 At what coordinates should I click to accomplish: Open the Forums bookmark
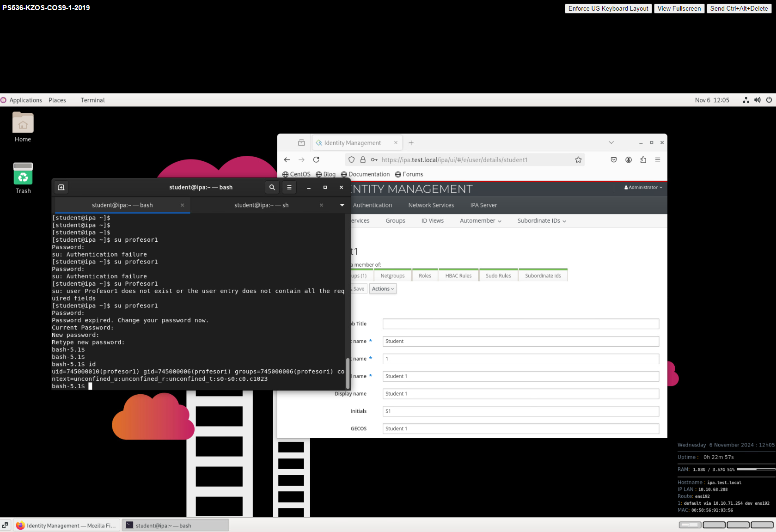pos(409,174)
